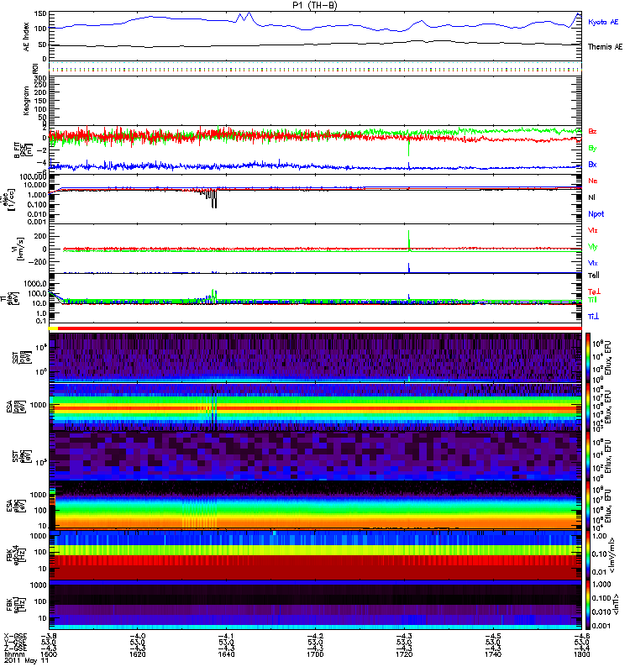Click the green By legend label

[592, 149]
